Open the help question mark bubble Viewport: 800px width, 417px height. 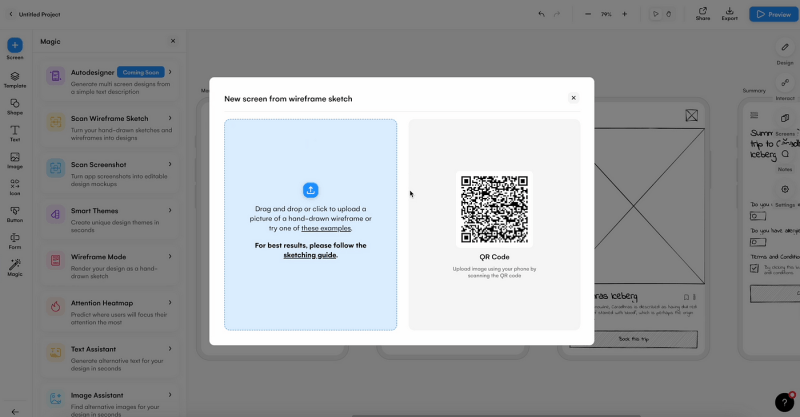tap(785, 402)
